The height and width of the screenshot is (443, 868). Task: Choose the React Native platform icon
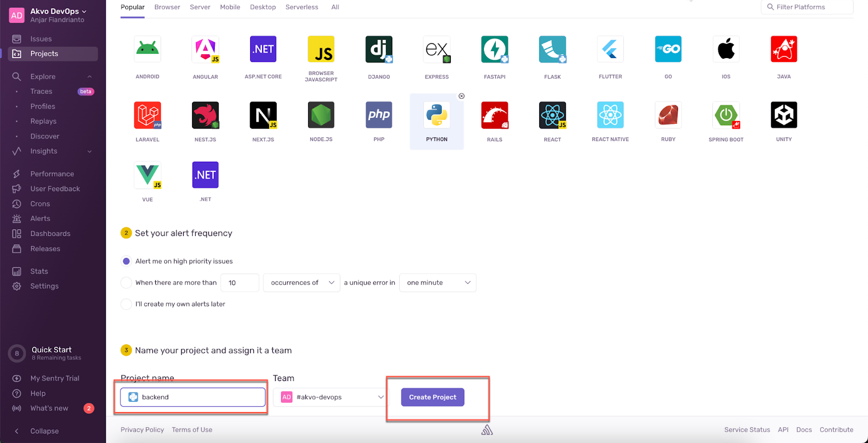(610, 115)
